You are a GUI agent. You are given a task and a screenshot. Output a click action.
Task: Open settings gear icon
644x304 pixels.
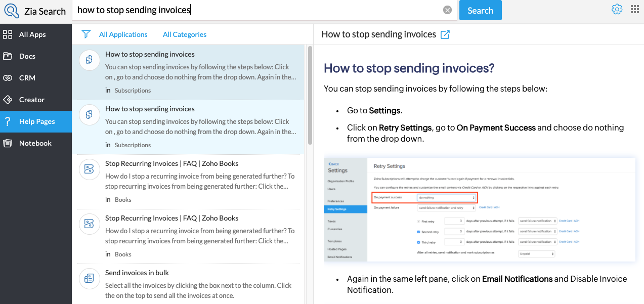[617, 9]
